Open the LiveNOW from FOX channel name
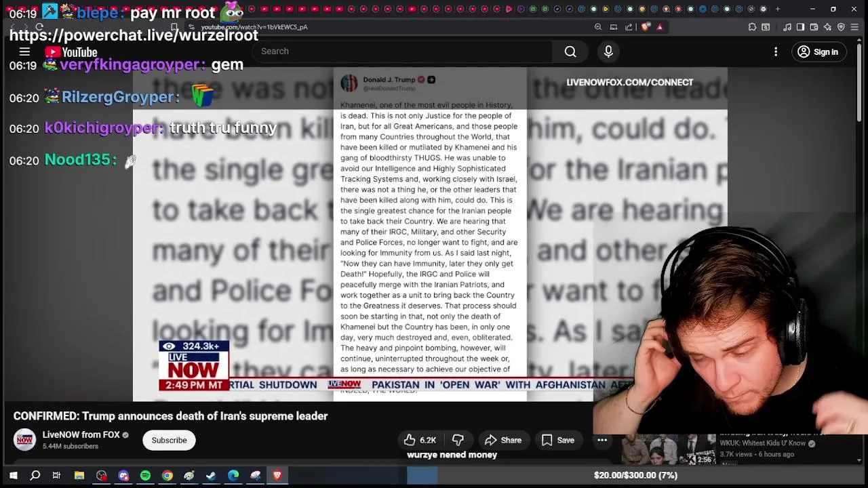 point(81,435)
